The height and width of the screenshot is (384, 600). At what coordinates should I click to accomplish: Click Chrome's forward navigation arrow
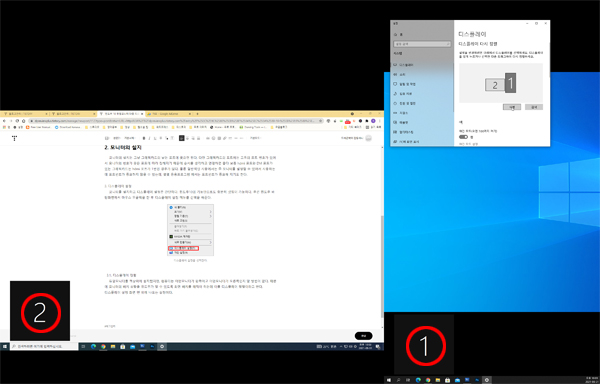[x=11, y=121]
